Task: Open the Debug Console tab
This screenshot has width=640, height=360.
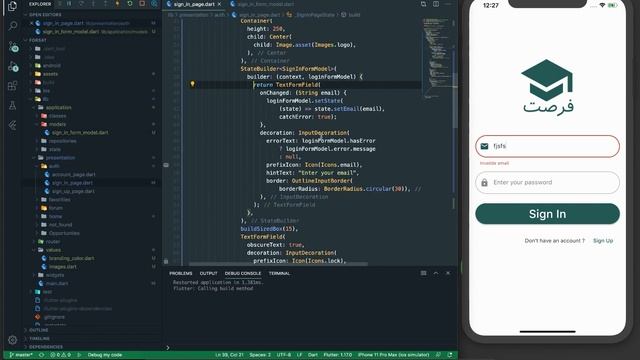Action: tap(243, 273)
